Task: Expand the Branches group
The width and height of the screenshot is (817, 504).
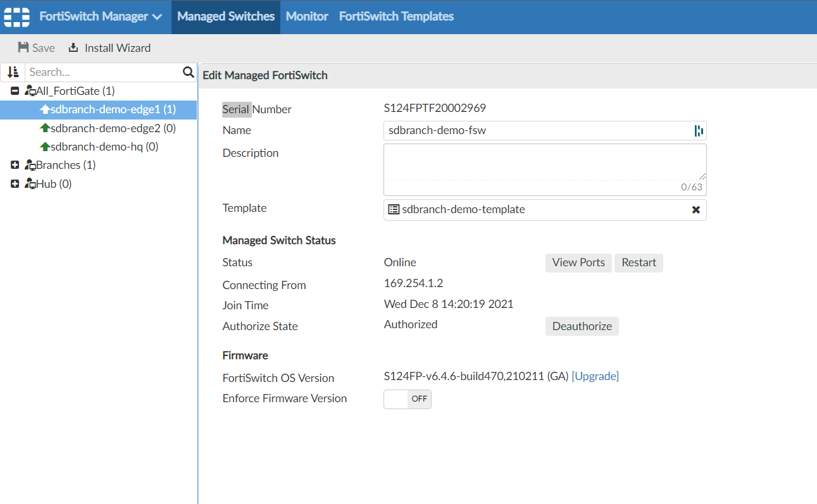Action: pyautogui.click(x=14, y=164)
